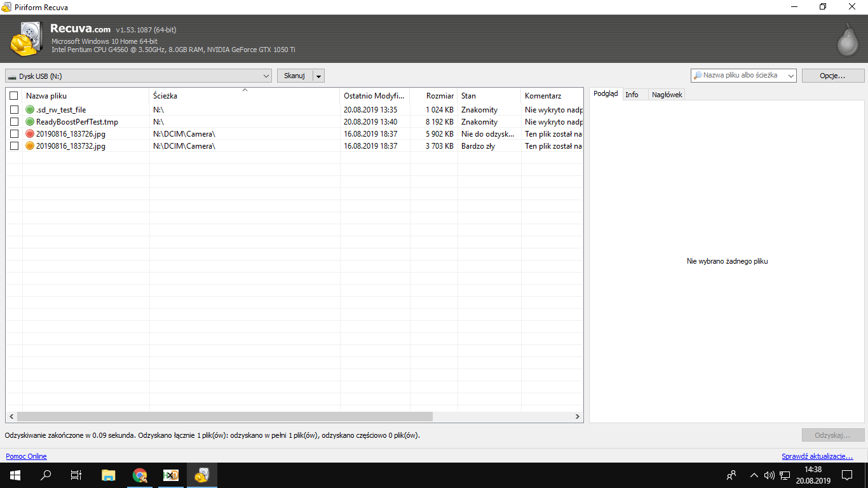Screen dimensions: 868x488
Task: Click the Skanuj button
Action: click(x=295, y=76)
